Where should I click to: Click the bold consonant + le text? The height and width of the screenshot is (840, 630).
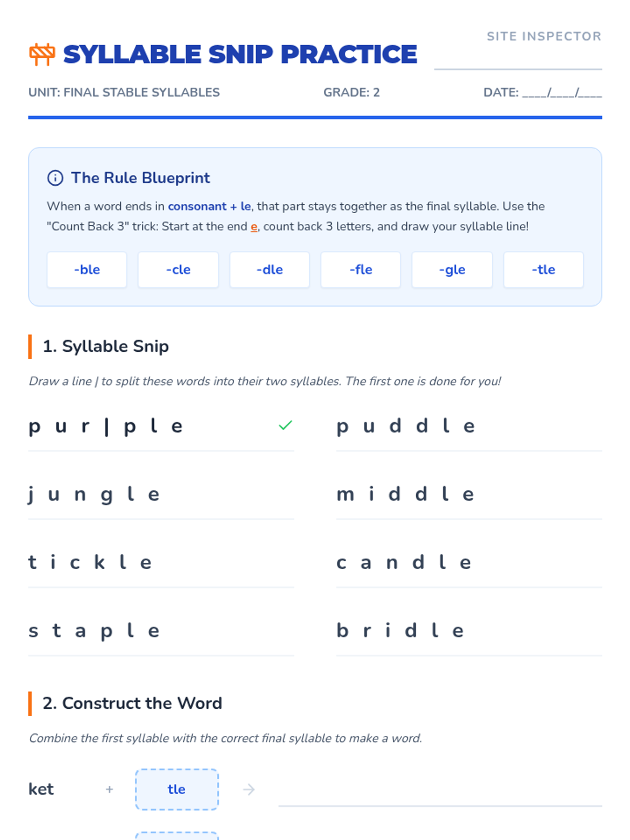(209, 206)
